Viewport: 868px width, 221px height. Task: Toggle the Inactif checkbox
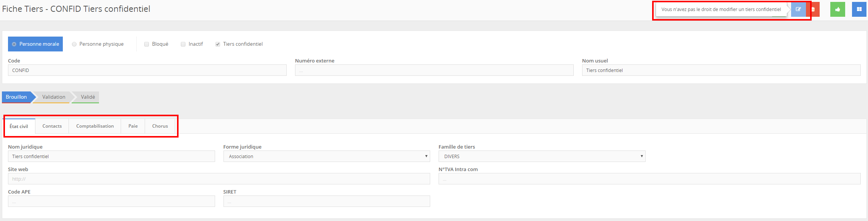183,44
